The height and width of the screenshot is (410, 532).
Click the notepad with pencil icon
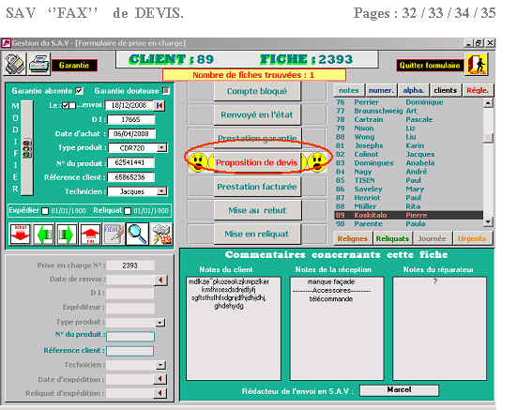click(114, 235)
